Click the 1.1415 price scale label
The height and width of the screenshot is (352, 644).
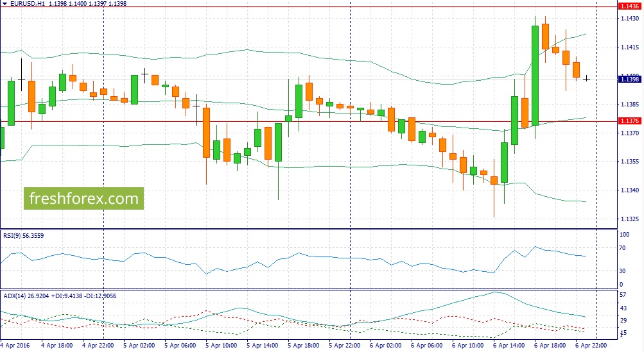click(x=627, y=47)
